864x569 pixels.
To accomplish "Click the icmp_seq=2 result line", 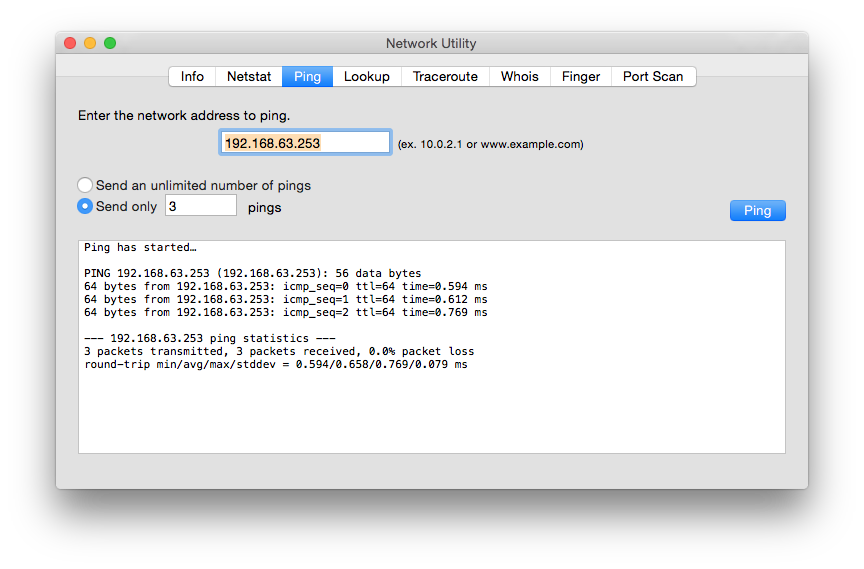I will click(285, 312).
